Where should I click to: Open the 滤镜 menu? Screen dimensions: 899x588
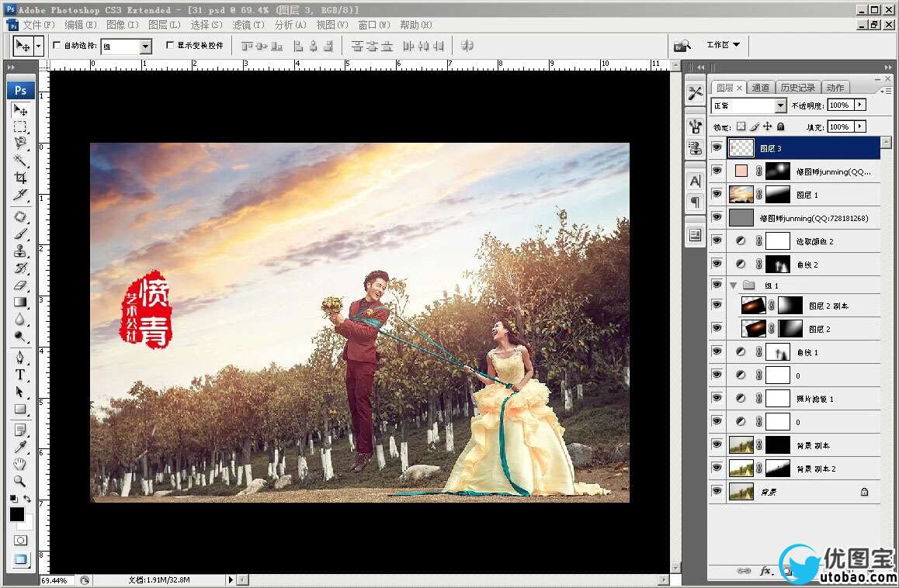pos(248,25)
